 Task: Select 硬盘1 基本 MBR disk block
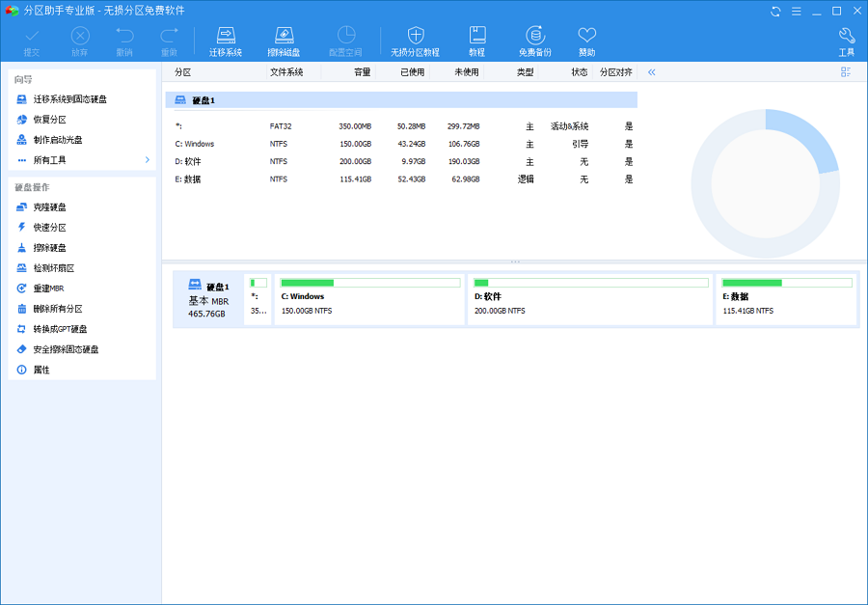[x=208, y=299]
